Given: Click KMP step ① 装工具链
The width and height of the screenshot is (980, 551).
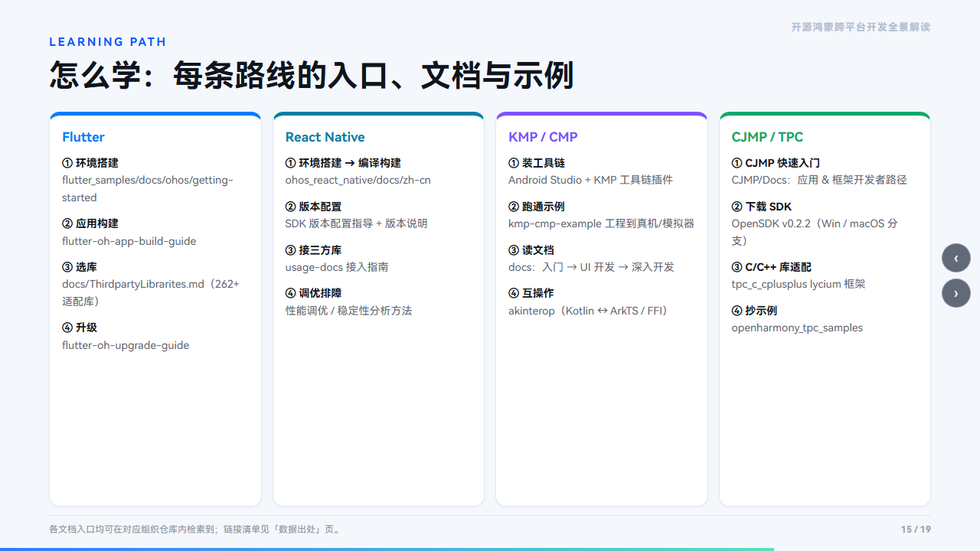Looking at the screenshot, I should 537,163.
